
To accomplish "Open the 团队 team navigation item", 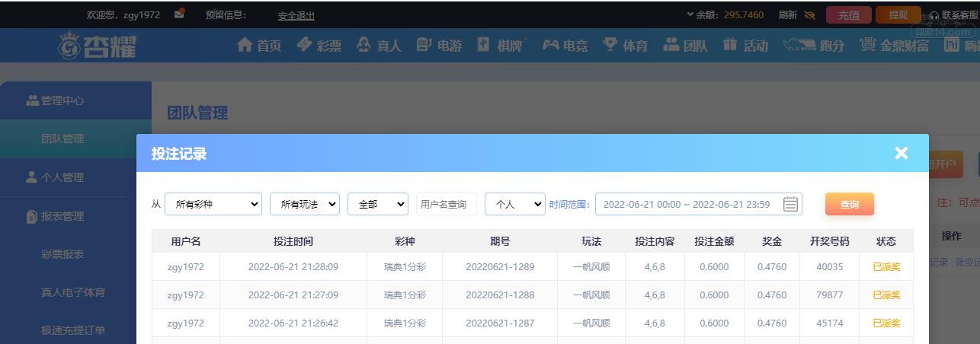I will tap(685, 46).
